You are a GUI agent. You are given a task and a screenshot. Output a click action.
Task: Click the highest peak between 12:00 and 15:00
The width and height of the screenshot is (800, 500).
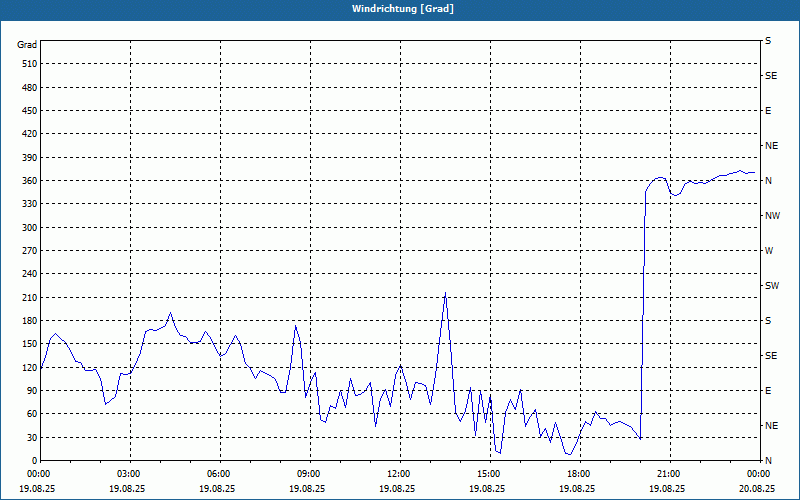coord(445,294)
